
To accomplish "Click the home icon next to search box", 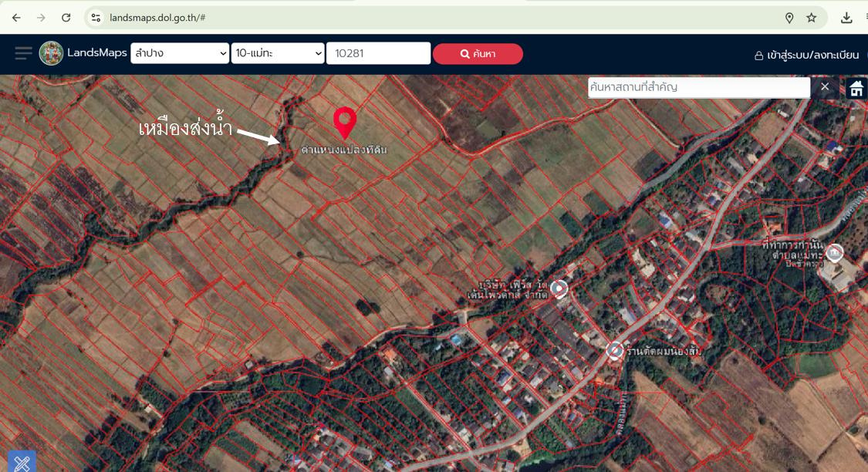I will coord(856,87).
